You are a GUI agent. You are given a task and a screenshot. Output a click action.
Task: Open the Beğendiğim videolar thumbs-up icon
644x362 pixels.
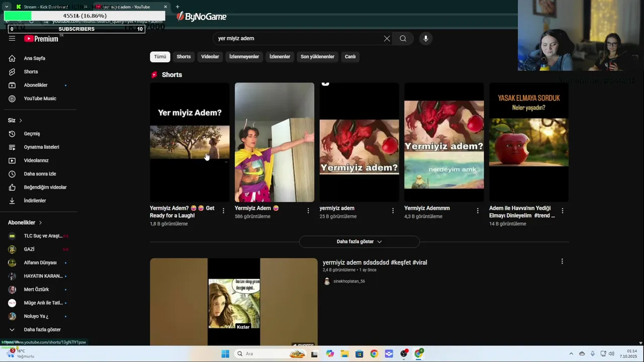[12, 188]
